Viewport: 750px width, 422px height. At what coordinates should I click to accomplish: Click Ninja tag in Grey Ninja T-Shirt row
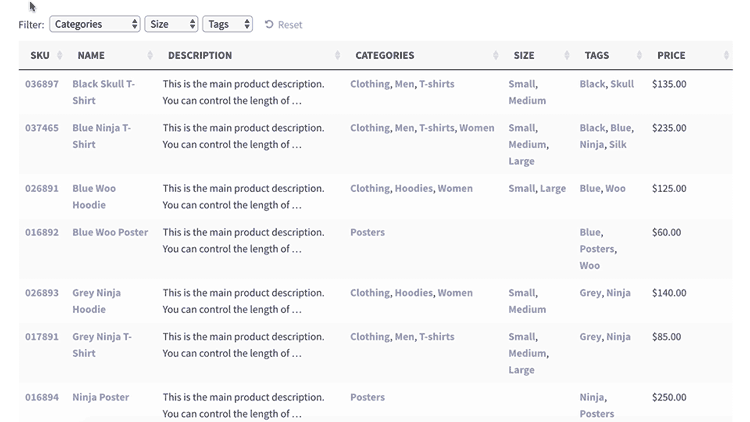tap(618, 337)
